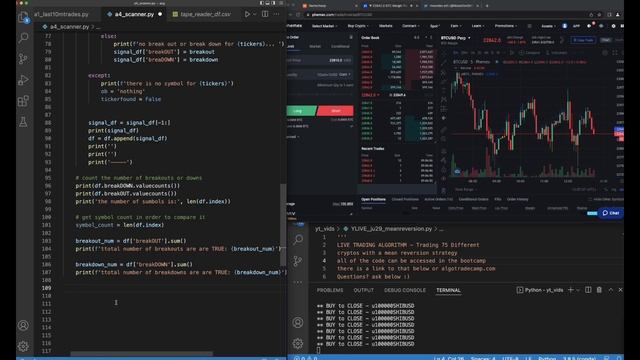Open More Actions ellipsis of left editor

277,14
